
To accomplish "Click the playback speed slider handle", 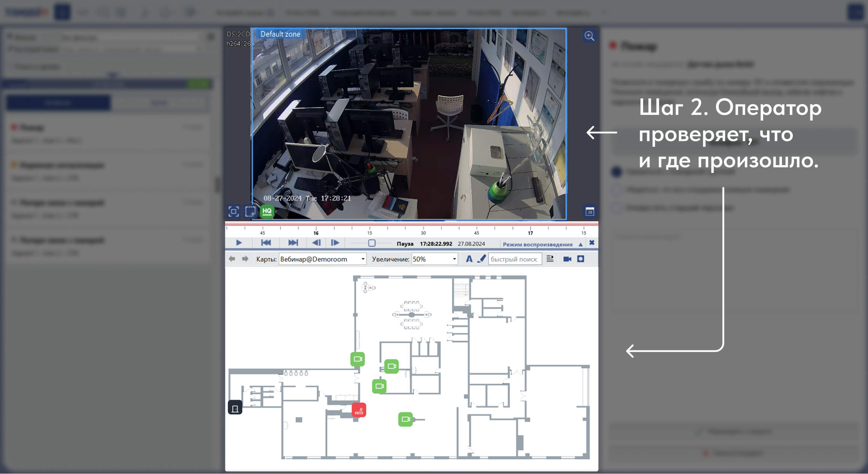I will tap(372, 243).
